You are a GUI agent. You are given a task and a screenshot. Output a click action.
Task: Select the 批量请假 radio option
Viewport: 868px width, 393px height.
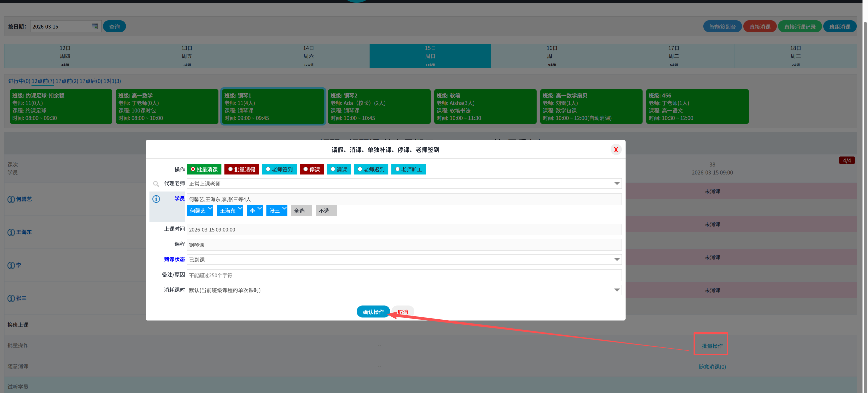(230, 169)
